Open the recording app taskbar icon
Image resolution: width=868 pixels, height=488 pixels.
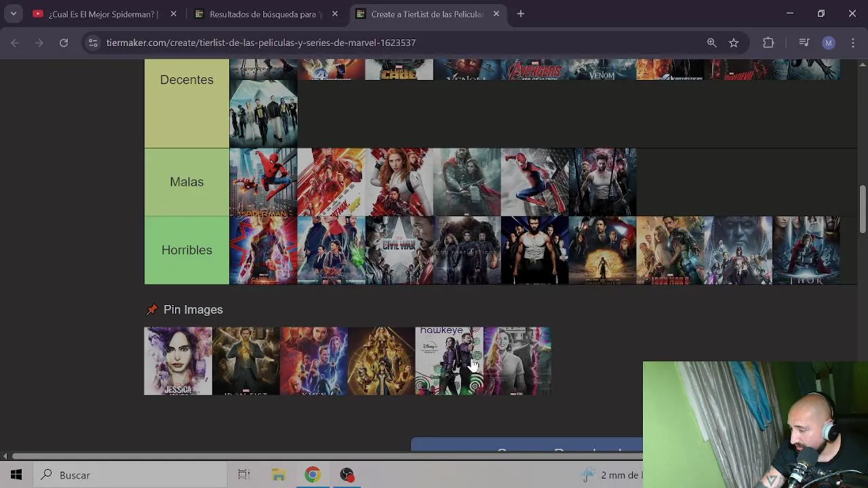click(347, 475)
